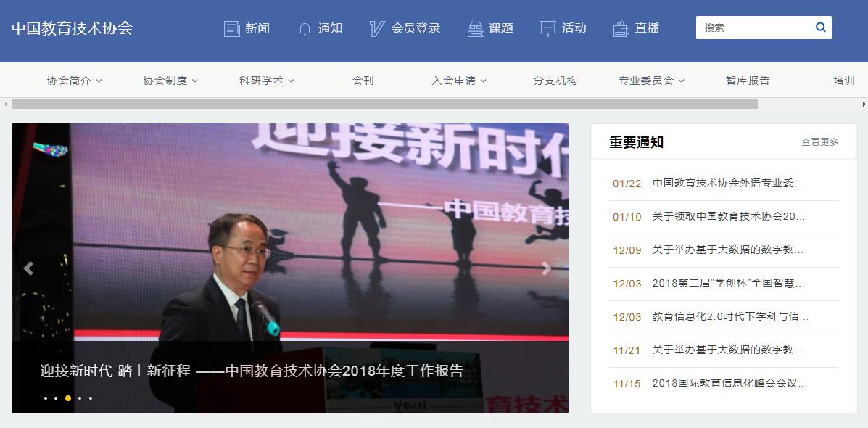This screenshot has width=868, height=428.
Task: Click the 通知 bell icon
Action: (x=305, y=29)
